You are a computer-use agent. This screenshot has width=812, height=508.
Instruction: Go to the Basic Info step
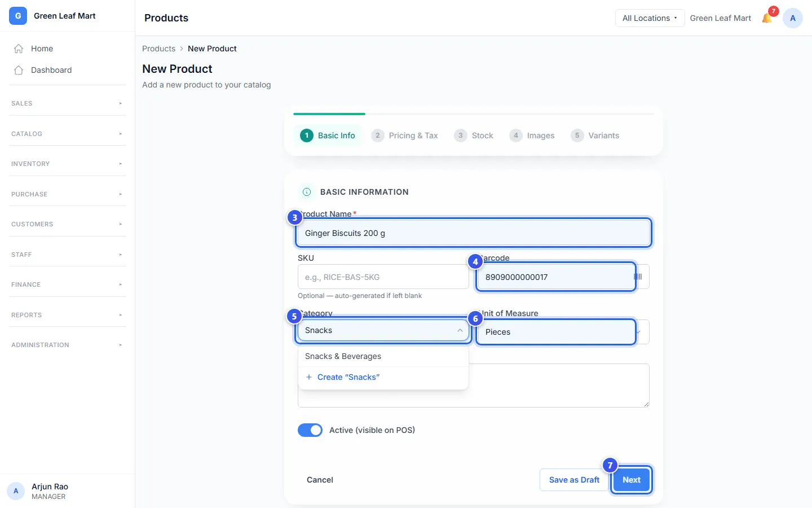[328, 135]
